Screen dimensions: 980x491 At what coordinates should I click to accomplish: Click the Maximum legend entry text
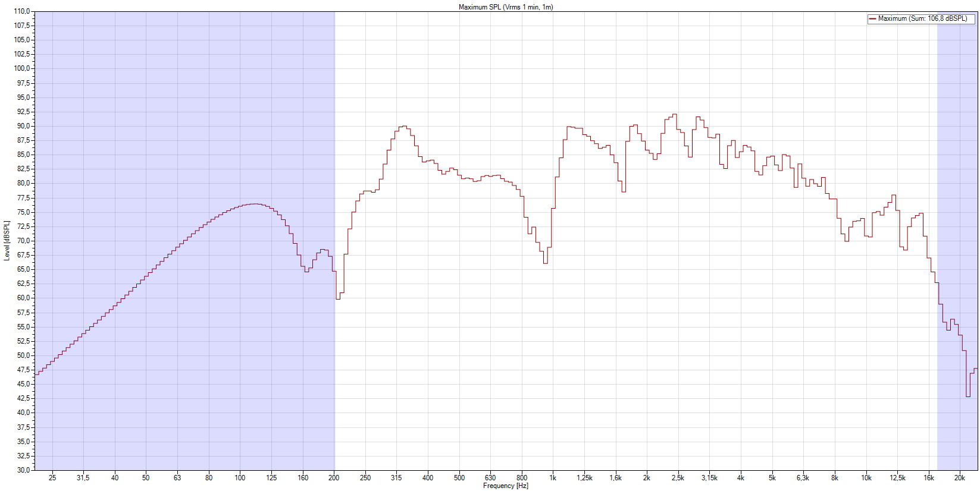coord(922,19)
